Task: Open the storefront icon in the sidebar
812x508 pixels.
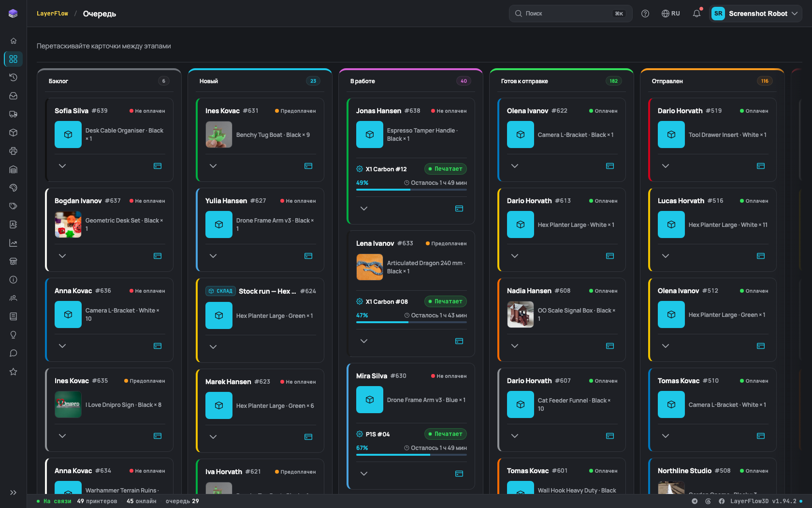Action: [14, 261]
